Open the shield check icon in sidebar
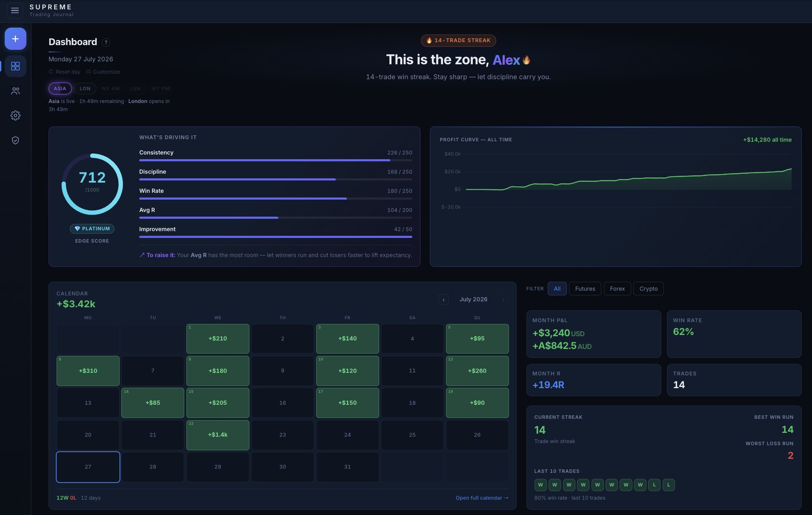This screenshot has height=515, width=812. coord(15,140)
